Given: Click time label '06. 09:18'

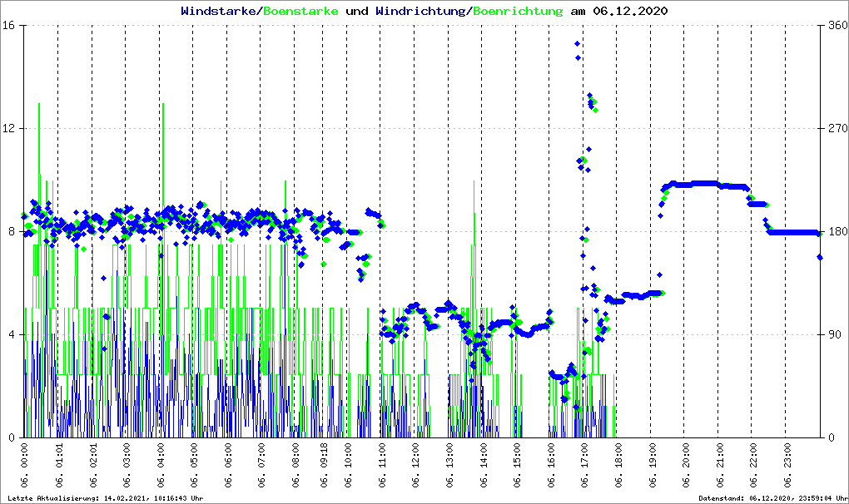Looking at the screenshot, I should click(x=324, y=466).
